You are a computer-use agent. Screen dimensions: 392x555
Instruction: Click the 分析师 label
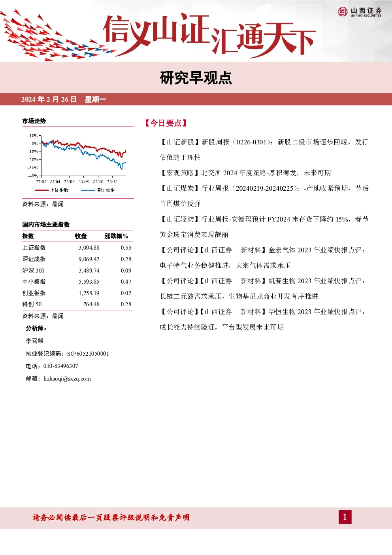36,328
